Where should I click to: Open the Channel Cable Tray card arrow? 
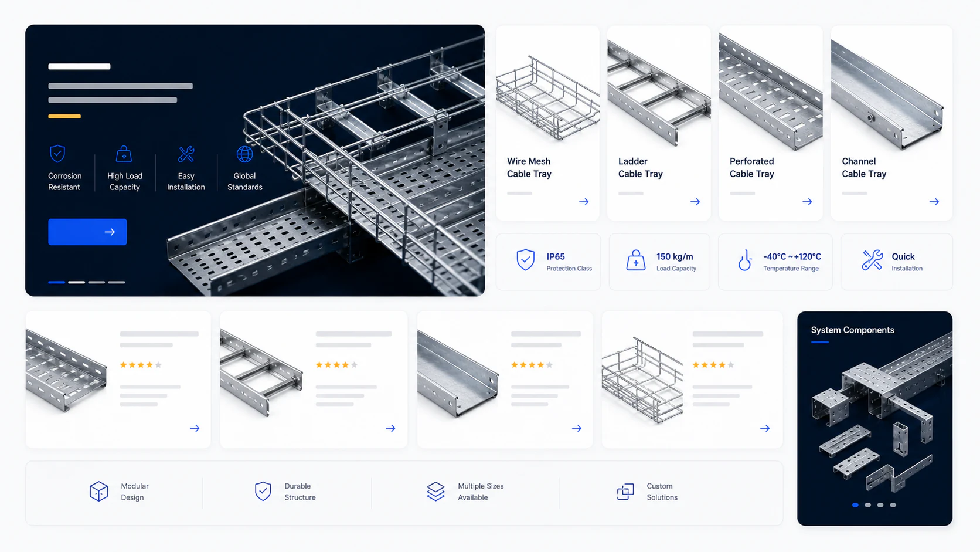coord(934,202)
